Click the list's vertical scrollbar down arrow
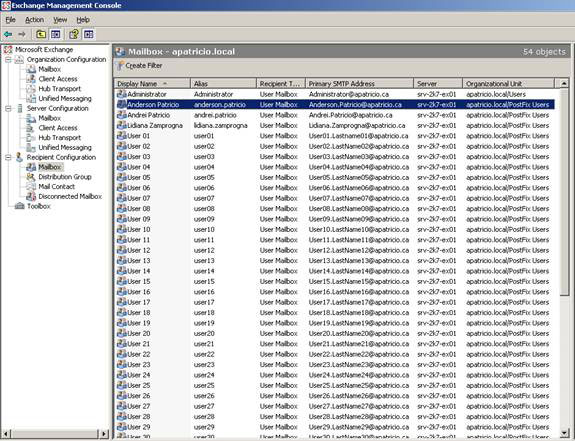This screenshot has width=575, height=441. click(x=564, y=434)
